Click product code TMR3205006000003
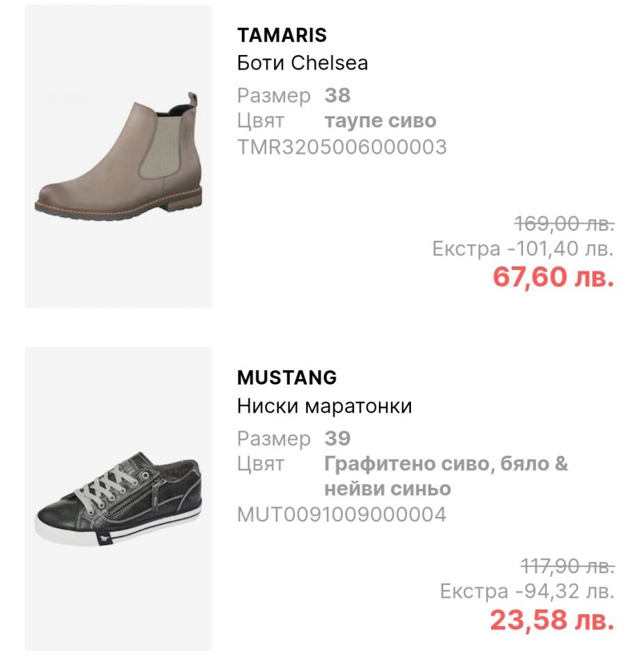 click(x=341, y=147)
